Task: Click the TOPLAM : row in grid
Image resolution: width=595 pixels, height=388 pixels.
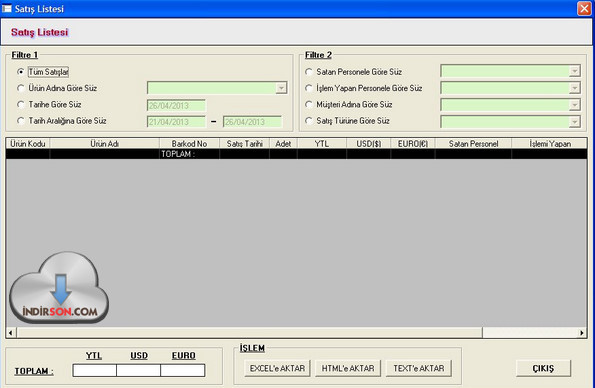Action: 296,154
